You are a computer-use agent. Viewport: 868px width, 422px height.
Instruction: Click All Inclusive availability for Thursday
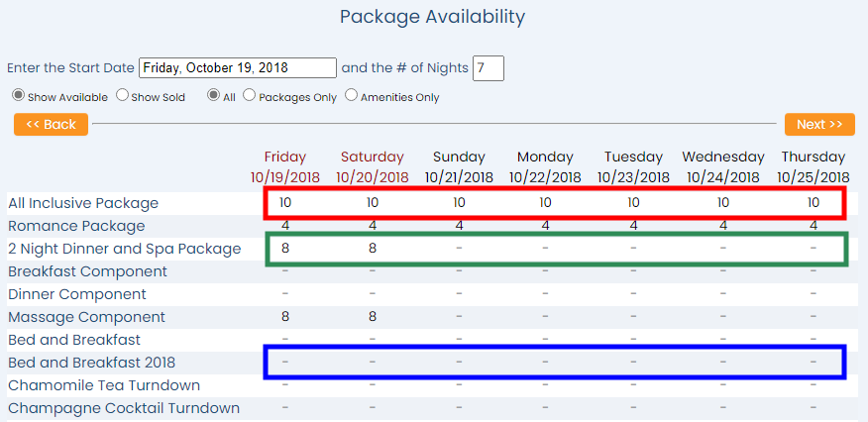point(813,203)
